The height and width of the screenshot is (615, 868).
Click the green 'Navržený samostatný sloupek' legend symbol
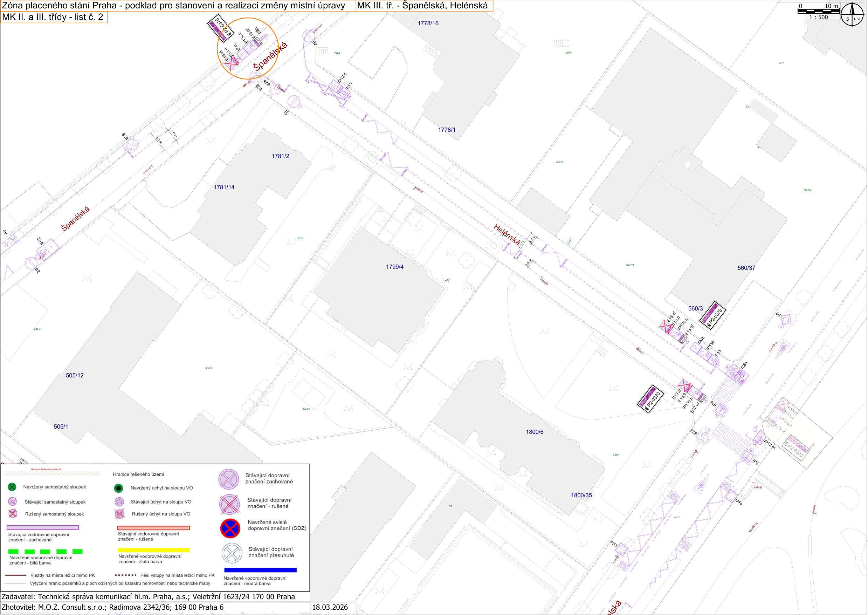click(x=12, y=487)
